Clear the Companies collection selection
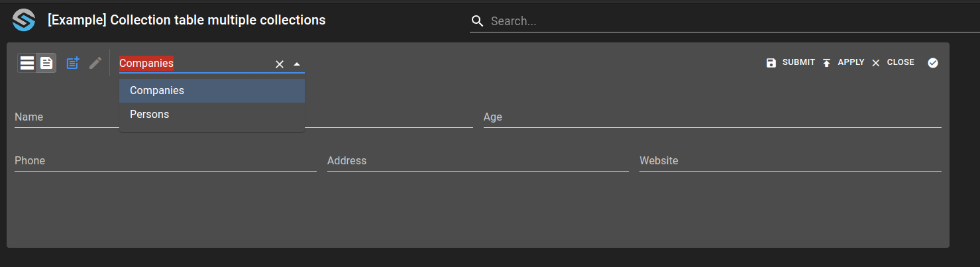980x267 pixels. [280, 64]
